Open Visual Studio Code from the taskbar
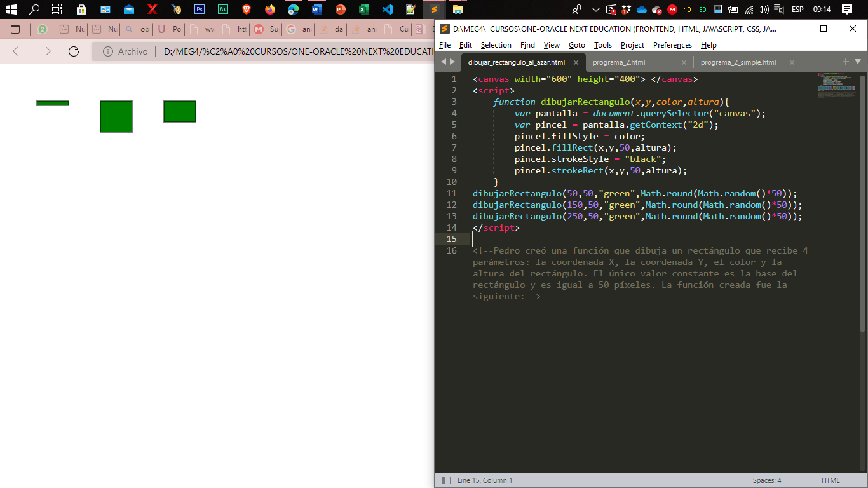 388,10
